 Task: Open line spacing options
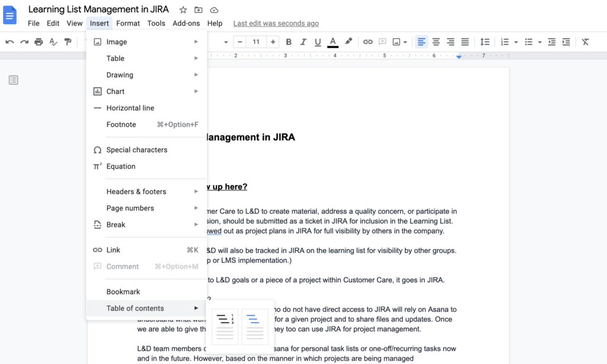[485, 42]
